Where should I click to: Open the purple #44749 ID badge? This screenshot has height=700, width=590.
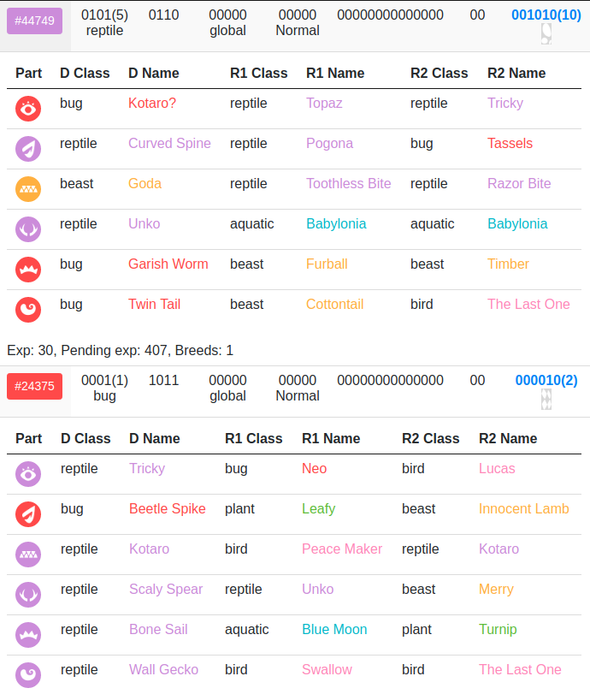tap(34, 21)
